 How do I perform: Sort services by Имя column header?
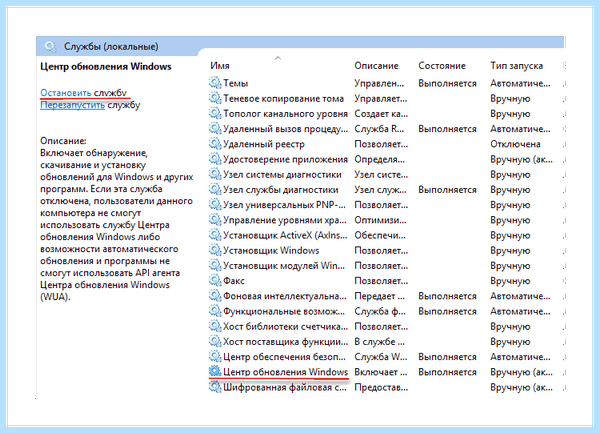coord(220,66)
